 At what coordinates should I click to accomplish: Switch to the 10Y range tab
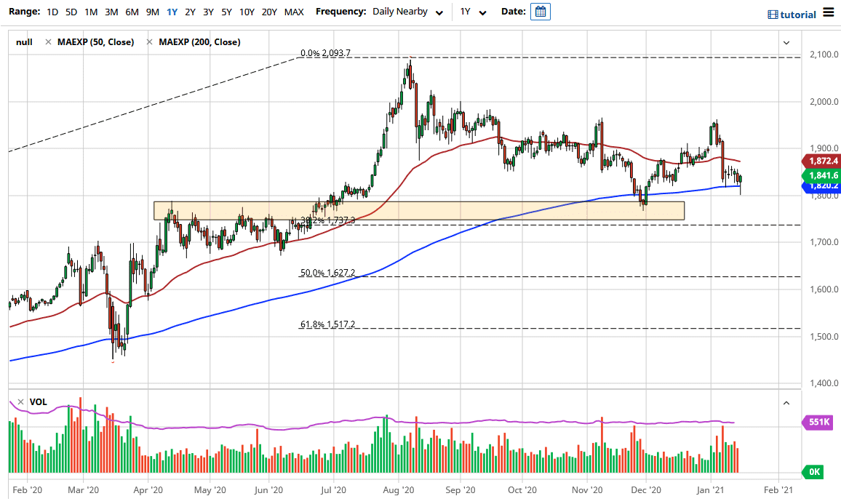click(246, 12)
